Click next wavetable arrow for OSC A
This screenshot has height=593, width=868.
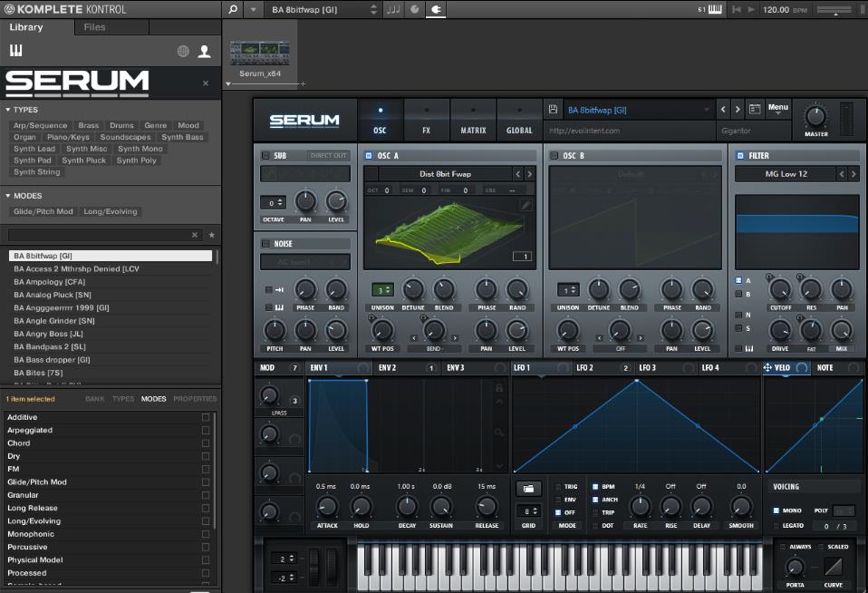[530, 174]
